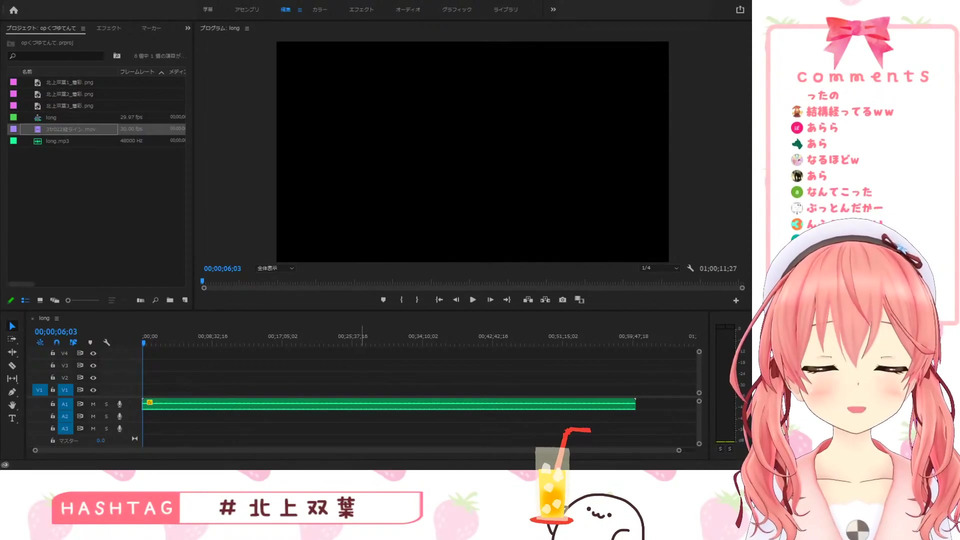Click automate to sequence icon
This screenshot has height=540, width=960.
click(141, 300)
